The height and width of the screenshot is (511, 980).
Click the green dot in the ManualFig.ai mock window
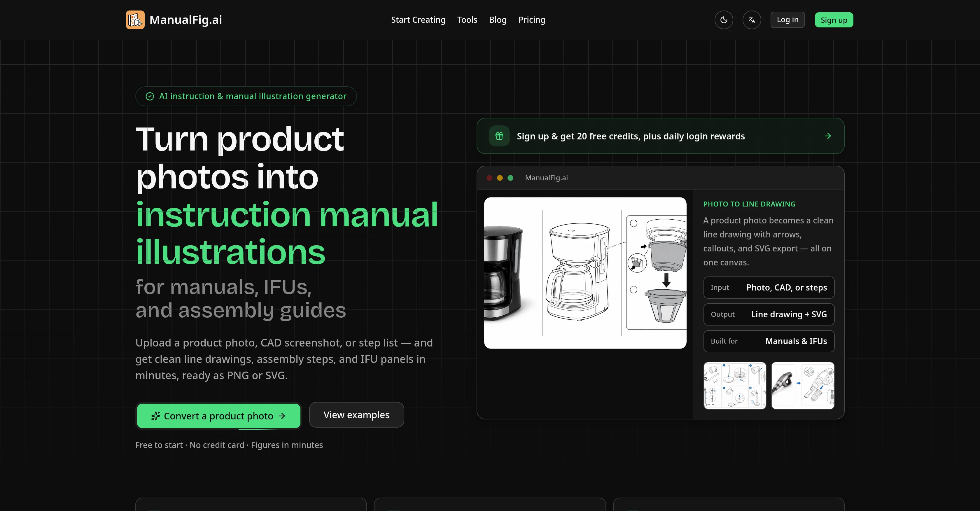click(510, 178)
